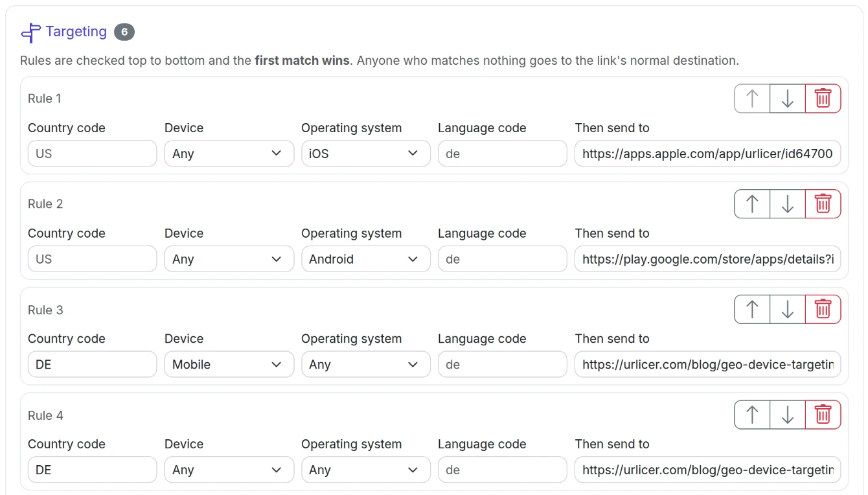Focus Rule 3 Language code field
Screen dimensions: 868x495
click(x=502, y=364)
